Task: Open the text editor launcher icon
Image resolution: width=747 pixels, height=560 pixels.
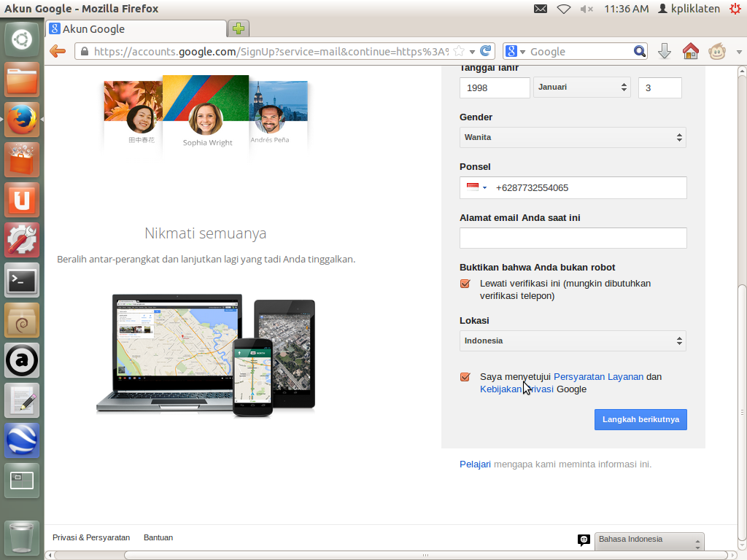Action: [x=22, y=400]
